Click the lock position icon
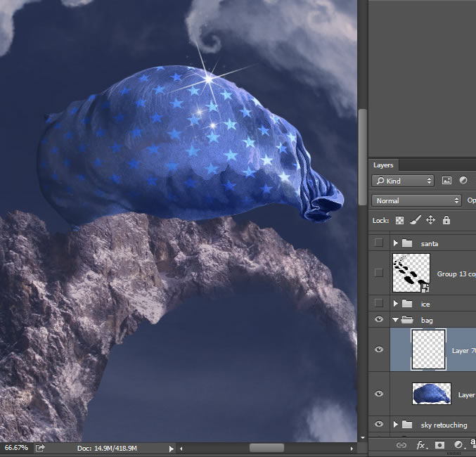 coord(431,220)
